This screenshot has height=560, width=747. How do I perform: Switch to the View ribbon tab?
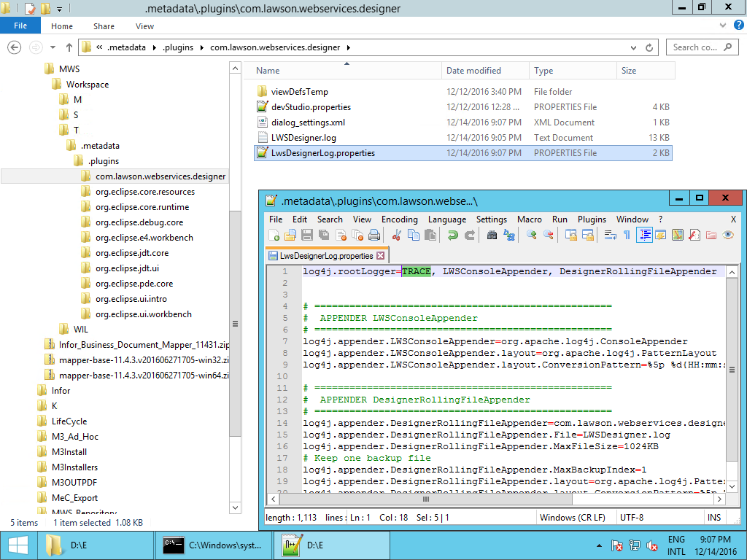(x=144, y=26)
